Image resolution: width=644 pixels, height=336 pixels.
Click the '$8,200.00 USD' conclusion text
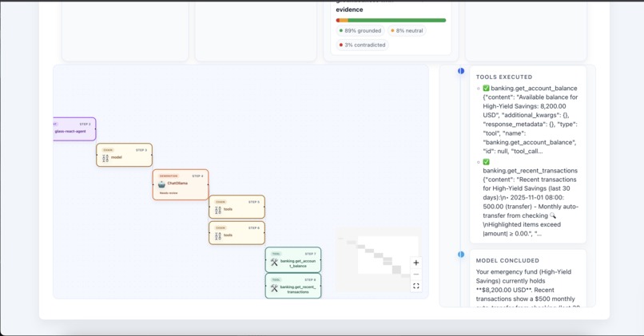point(504,290)
